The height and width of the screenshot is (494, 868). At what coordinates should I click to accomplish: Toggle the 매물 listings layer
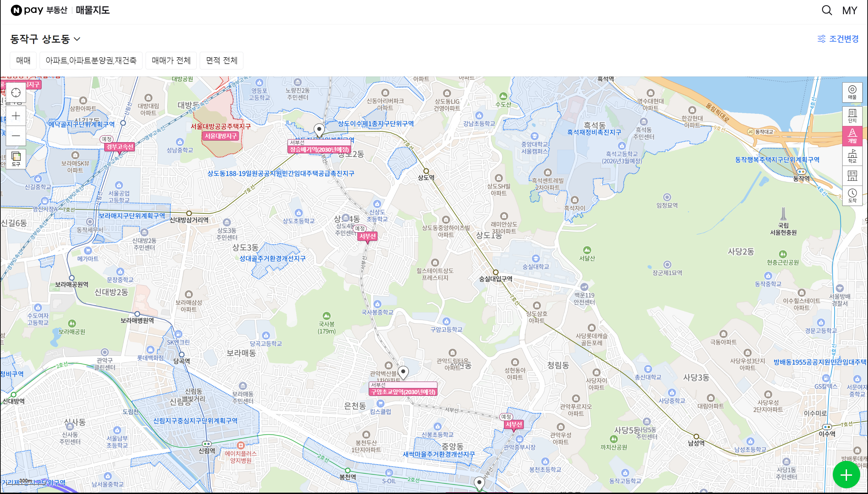[852, 92]
